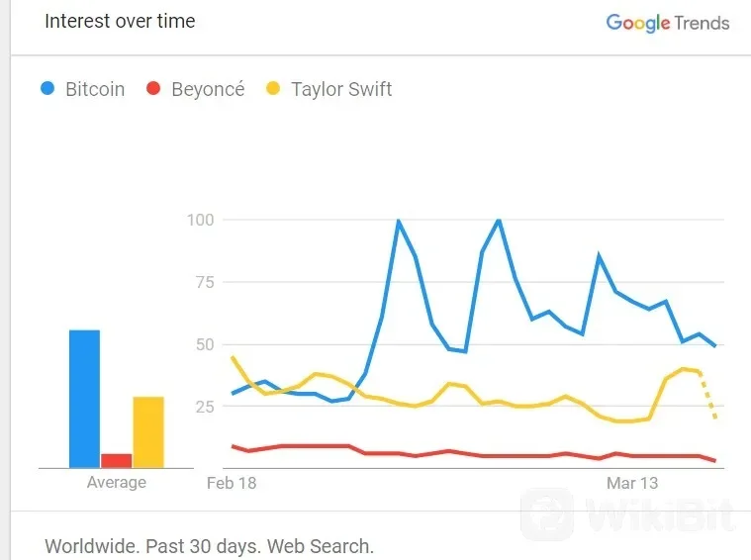Click the 50 value on the y-axis
Image resolution: width=751 pixels, height=560 pixels.
click(206, 344)
